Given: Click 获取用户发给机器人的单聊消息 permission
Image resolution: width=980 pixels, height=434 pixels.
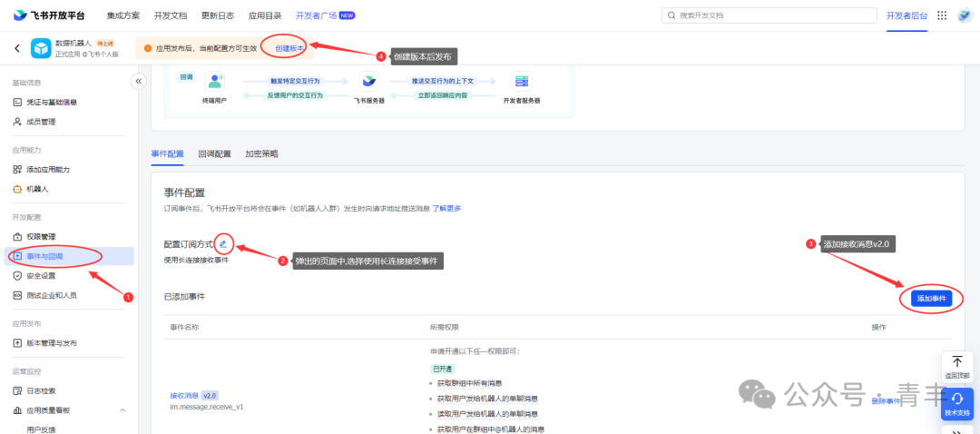Looking at the screenshot, I should [x=487, y=399].
